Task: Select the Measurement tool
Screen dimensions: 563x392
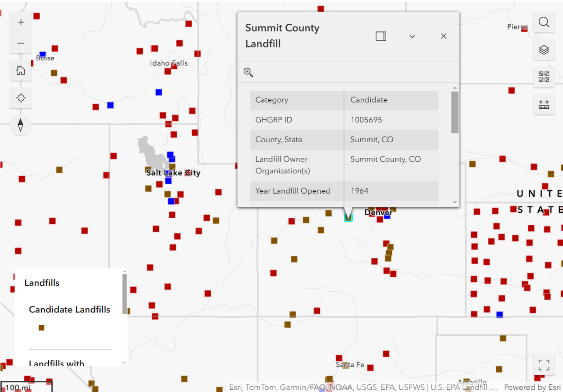Action: (x=544, y=104)
